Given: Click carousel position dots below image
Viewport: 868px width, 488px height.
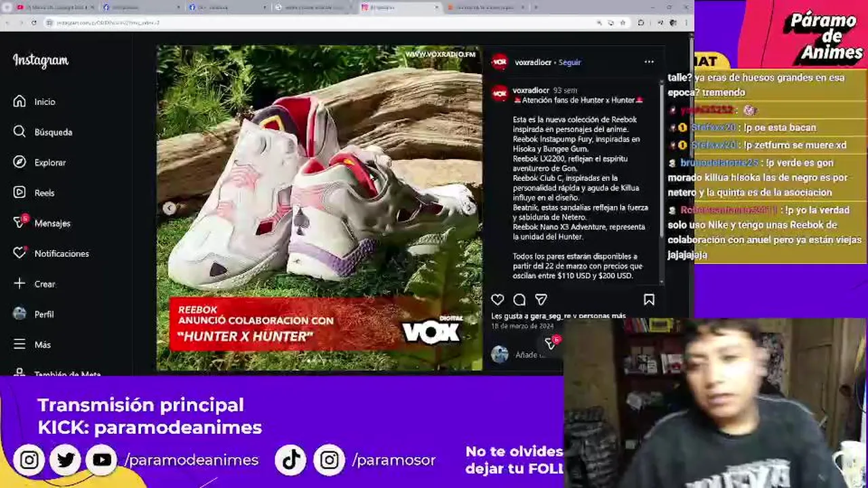Looking at the screenshot, I should point(319,361).
